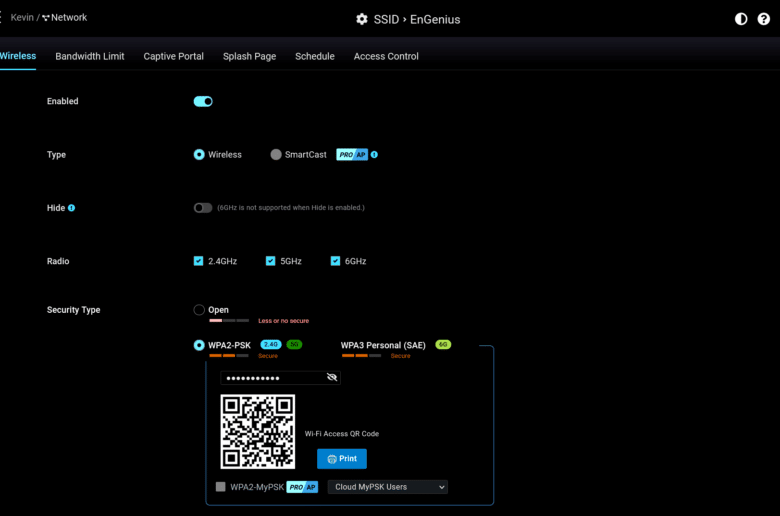Image resolution: width=780 pixels, height=516 pixels.
Task: Uncheck the 6GHz radio checkbox
Action: click(335, 261)
